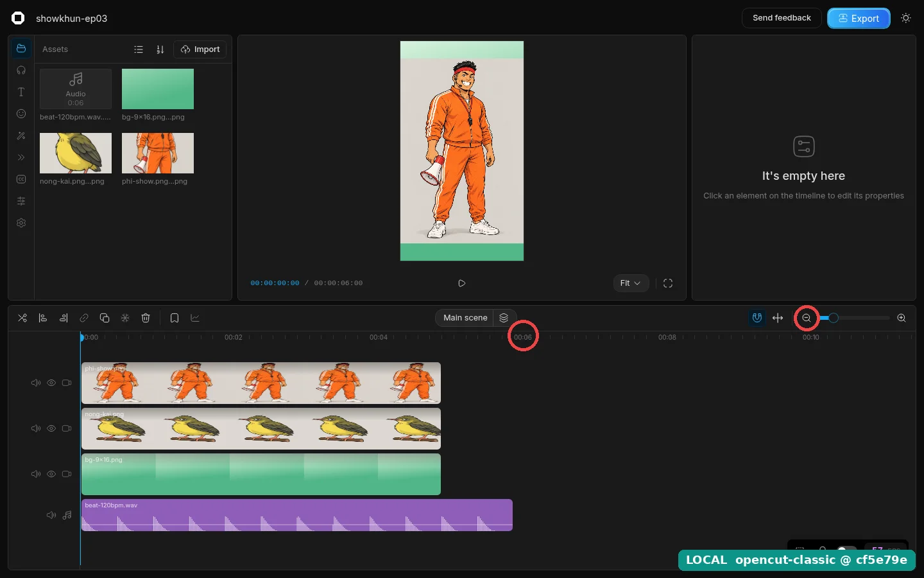
Task: Select the Media folder tab in the sidebar
Action: 21,48
